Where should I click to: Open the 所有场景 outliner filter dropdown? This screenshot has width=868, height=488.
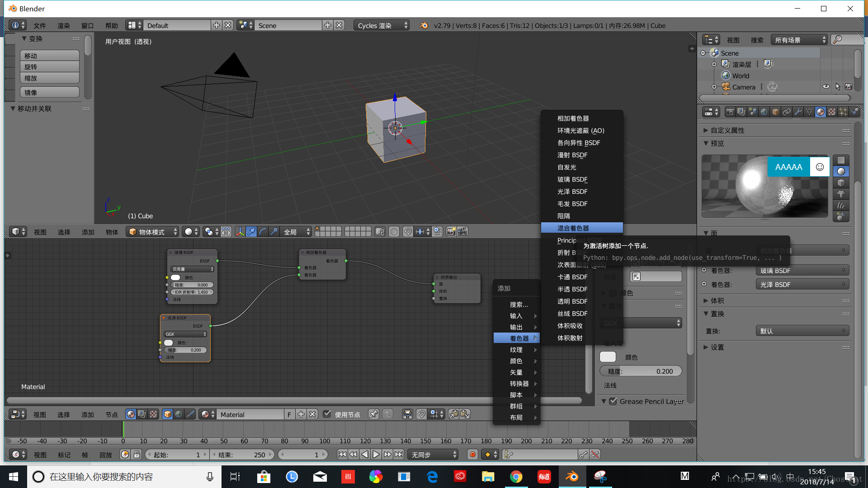coord(799,40)
